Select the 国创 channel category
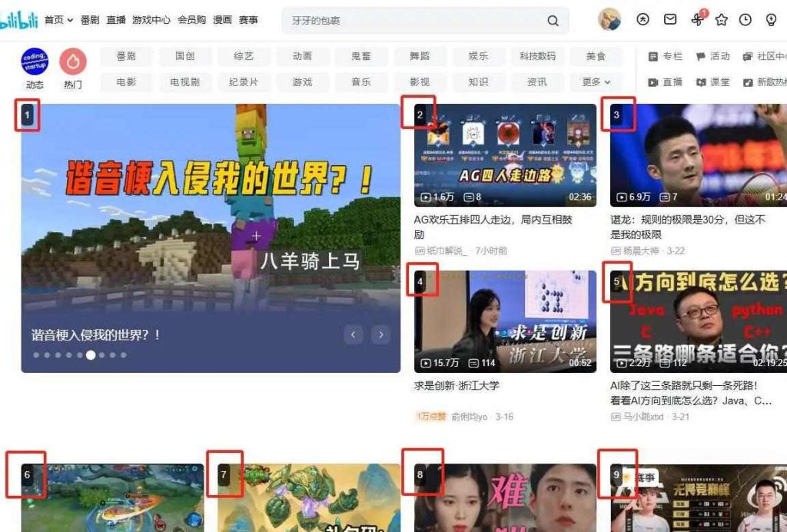 point(184,56)
